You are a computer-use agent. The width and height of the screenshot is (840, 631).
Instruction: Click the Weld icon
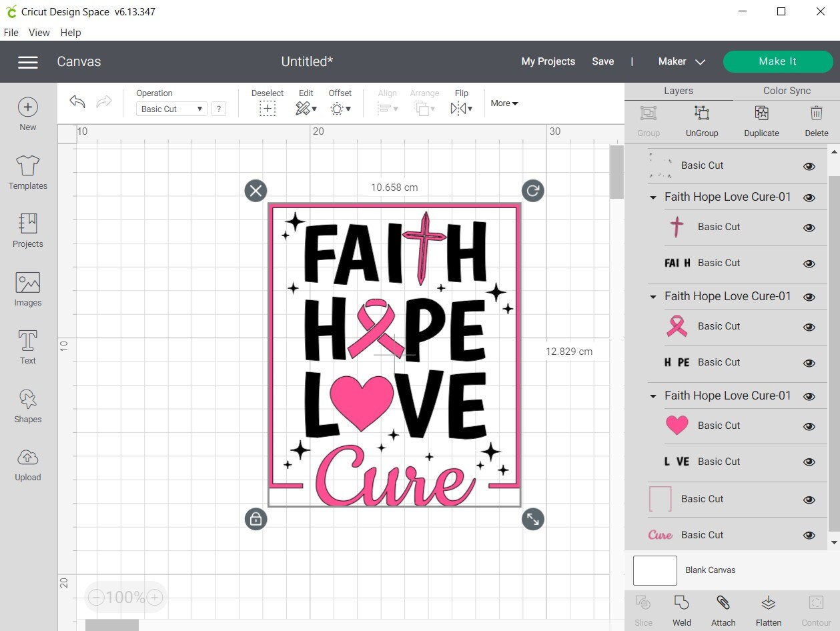click(681, 604)
